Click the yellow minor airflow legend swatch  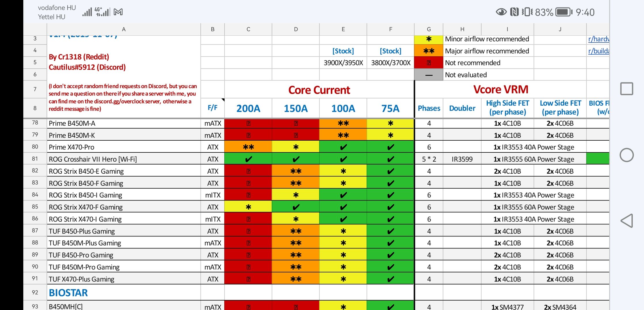[x=429, y=39]
